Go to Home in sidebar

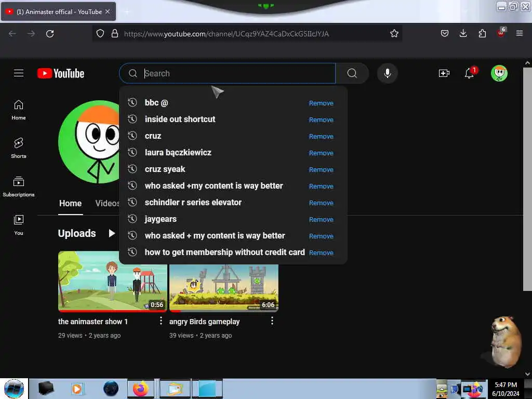click(x=19, y=110)
